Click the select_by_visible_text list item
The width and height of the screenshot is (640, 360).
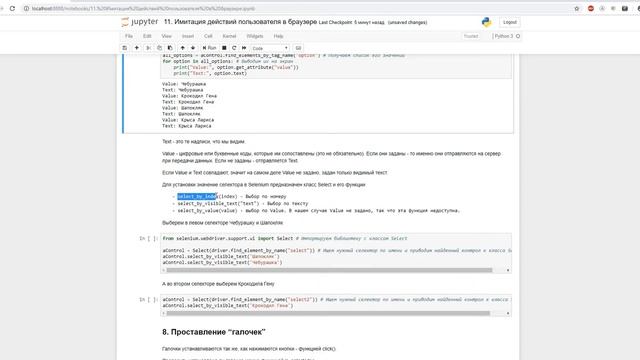coord(242,204)
